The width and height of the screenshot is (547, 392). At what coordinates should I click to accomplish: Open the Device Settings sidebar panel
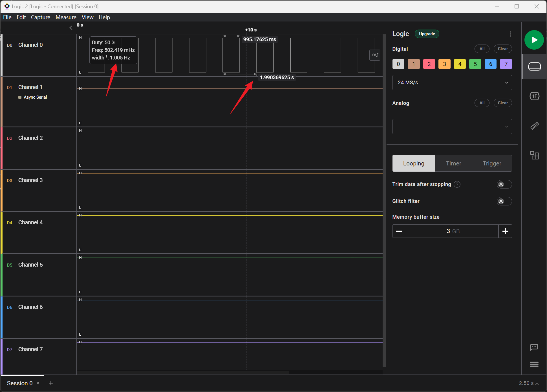click(x=534, y=67)
